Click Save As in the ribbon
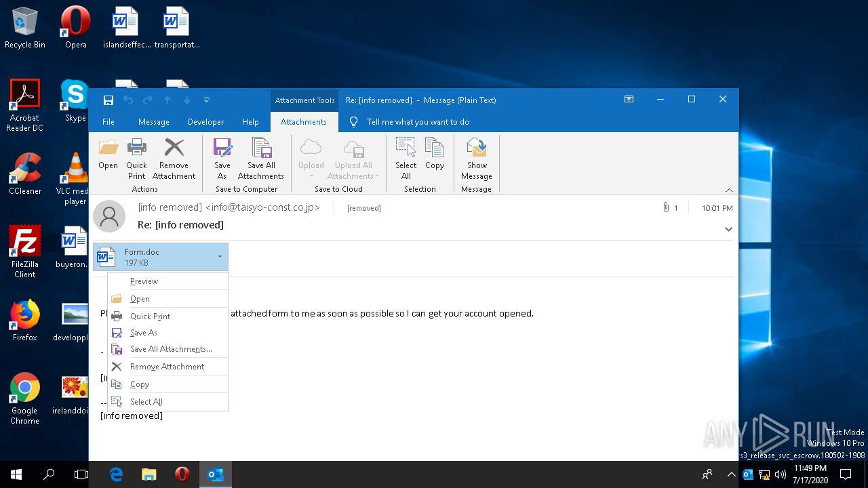The image size is (868, 488). [222, 159]
